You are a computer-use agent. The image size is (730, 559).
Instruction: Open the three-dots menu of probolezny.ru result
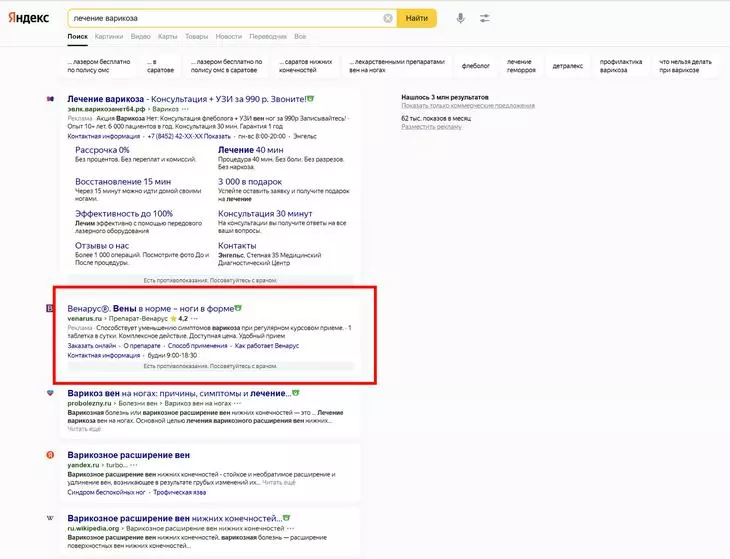click(238, 404)
